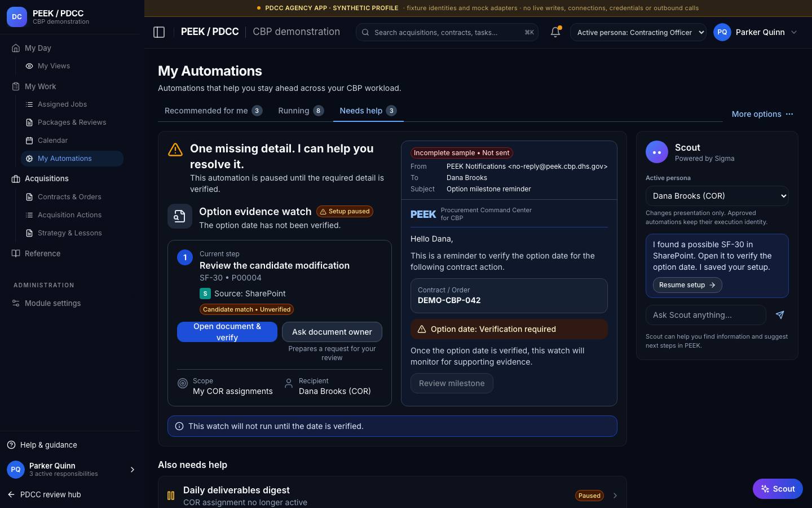The image size is (812, 508).
Task: Switch to the Running tab
Action: pos(301,111)
